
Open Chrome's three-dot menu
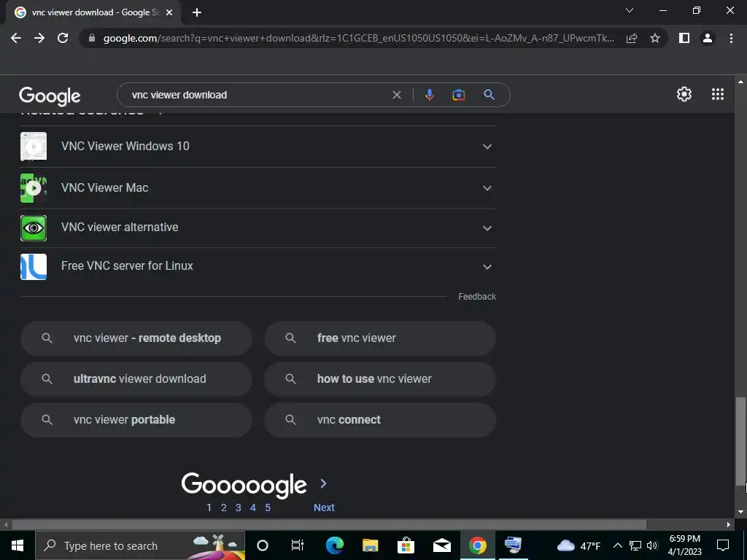coord(731,38)
